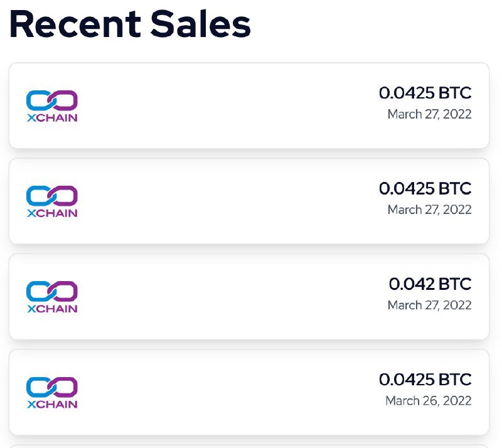Click XCHAIN wordmark text in fourth card
This screenshot has height=448, width=502.
pos(52,404)
